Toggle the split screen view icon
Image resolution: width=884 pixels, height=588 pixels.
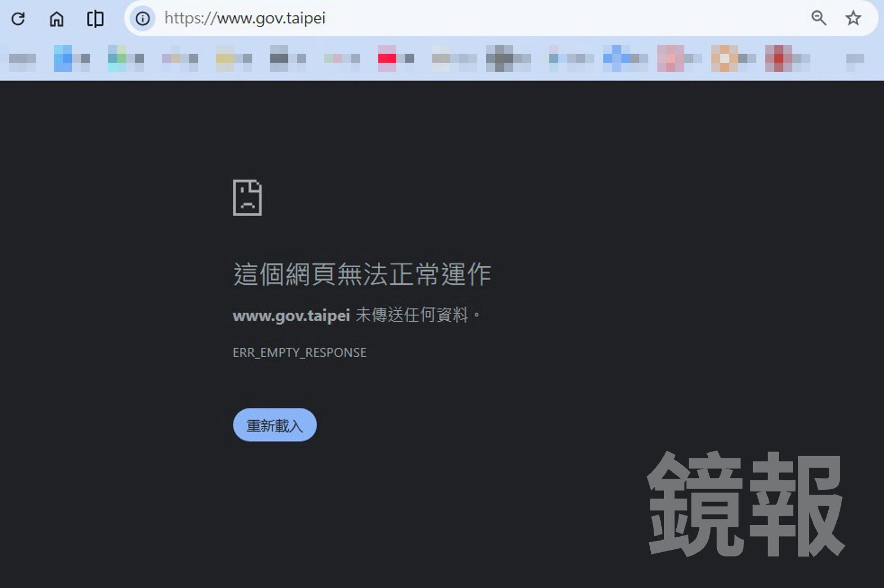(95, 19)
